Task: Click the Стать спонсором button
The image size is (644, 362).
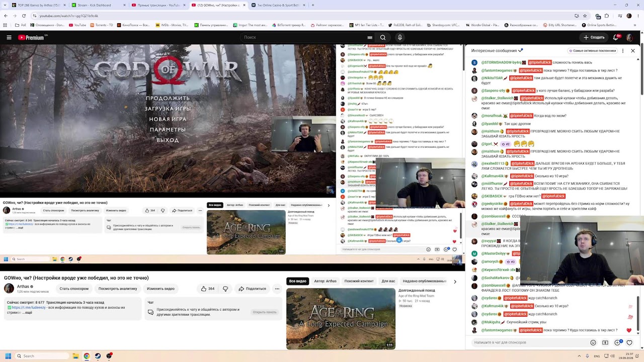Action: 74,289
